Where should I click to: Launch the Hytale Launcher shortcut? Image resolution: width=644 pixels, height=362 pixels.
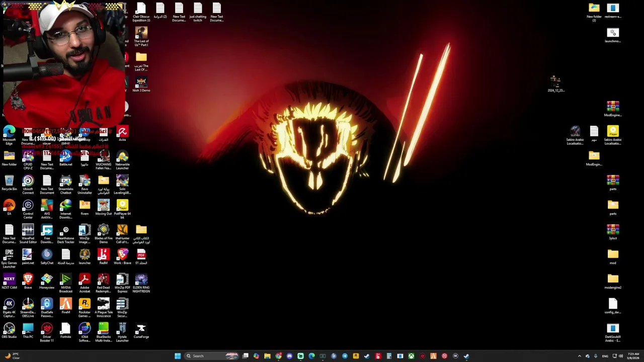[x=122, y=333]
